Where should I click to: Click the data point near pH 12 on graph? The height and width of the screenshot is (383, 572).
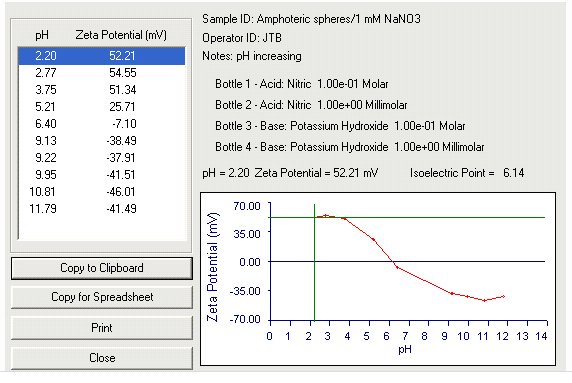(503, 297)
